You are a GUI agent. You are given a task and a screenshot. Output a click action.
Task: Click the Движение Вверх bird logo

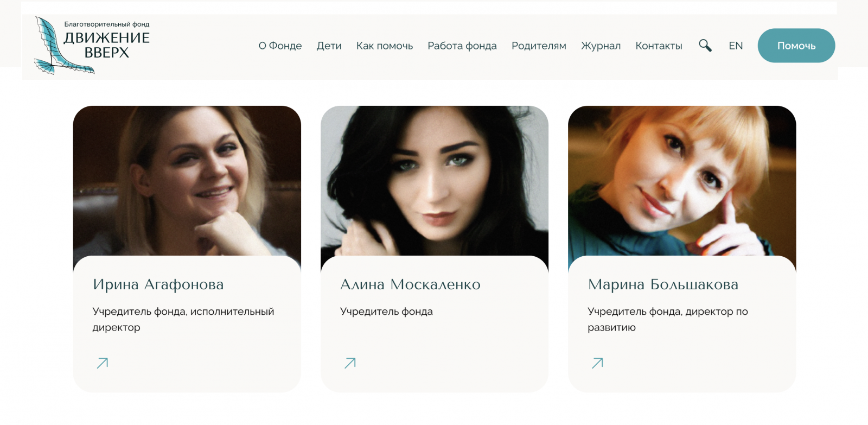pyautogui.click(x=92, y=46)
